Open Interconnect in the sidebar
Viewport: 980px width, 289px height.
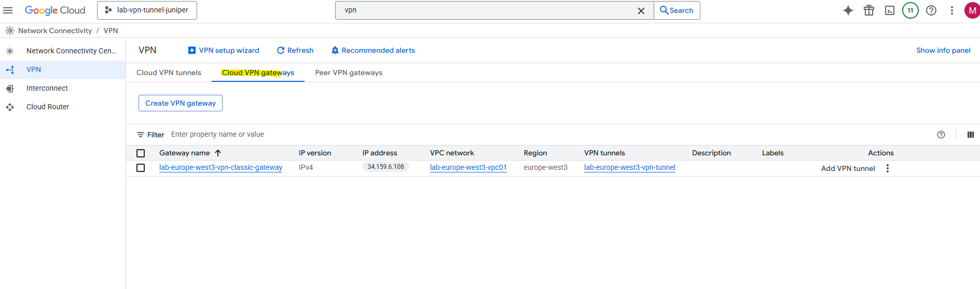[63, 88]
